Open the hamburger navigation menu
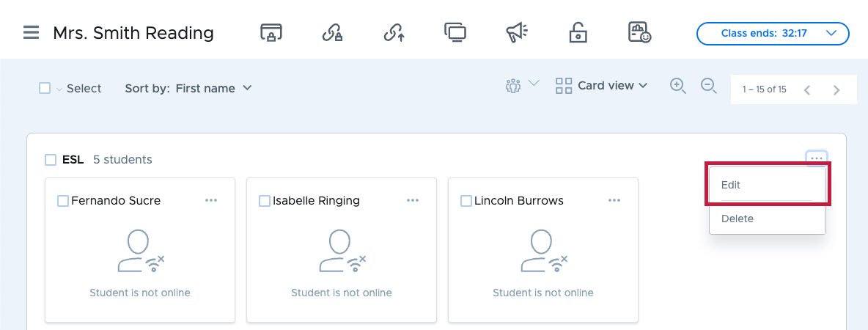Screen dimensions: 868x330 pos(31,33)
